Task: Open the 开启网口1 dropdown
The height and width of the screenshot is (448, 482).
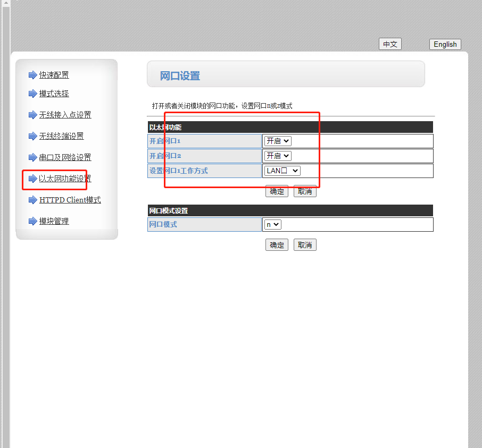Action: pos(278,141)
